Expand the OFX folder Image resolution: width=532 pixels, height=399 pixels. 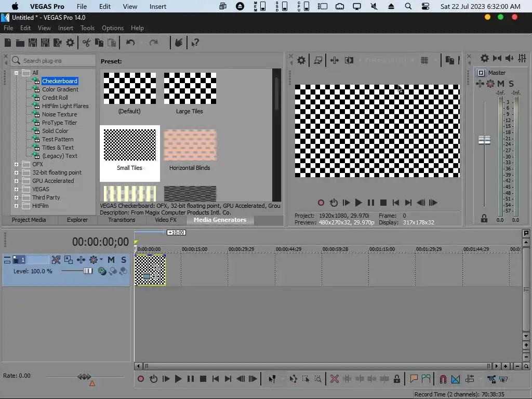[x=16, y=164]
